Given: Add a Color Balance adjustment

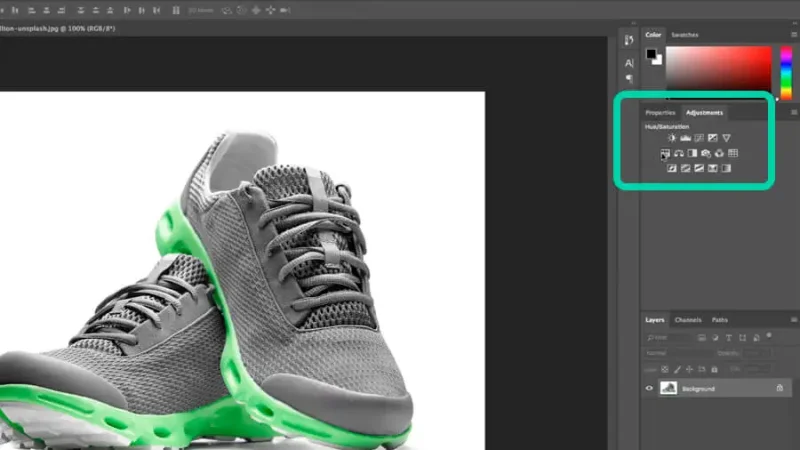Looking at the screenshot, I should tap(679, 153).
